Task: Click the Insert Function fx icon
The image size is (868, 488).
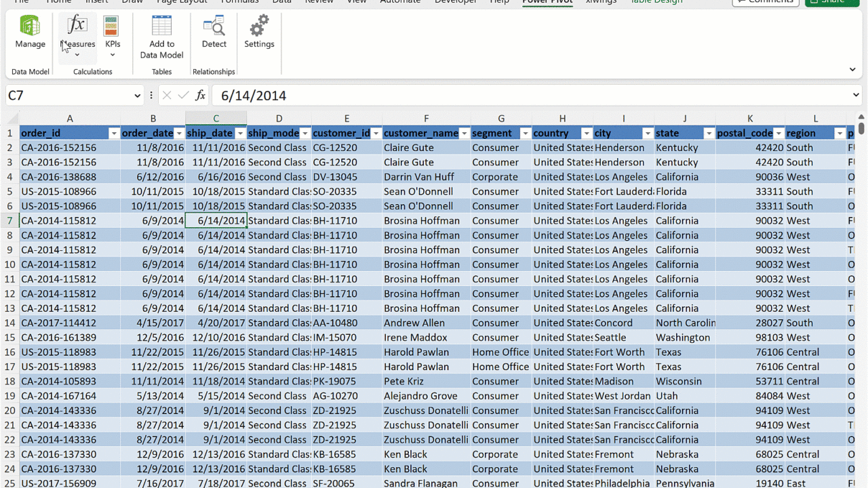Action: 200,96
